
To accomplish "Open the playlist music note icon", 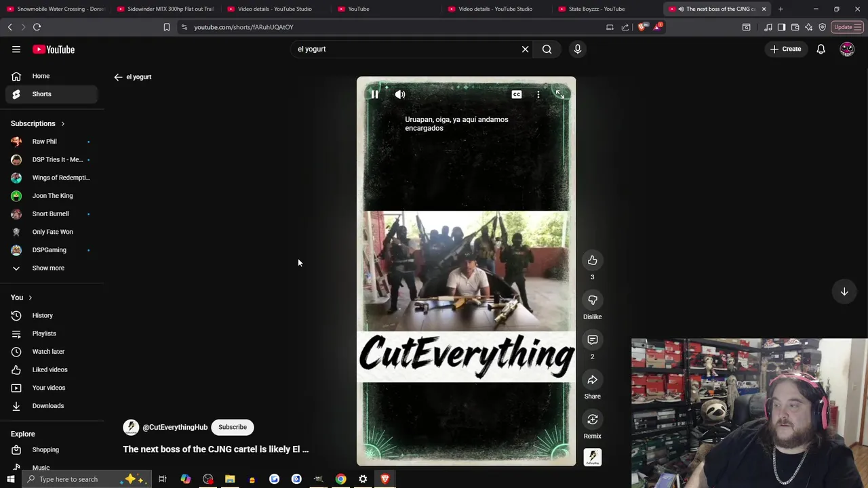I will pos(768,27).
